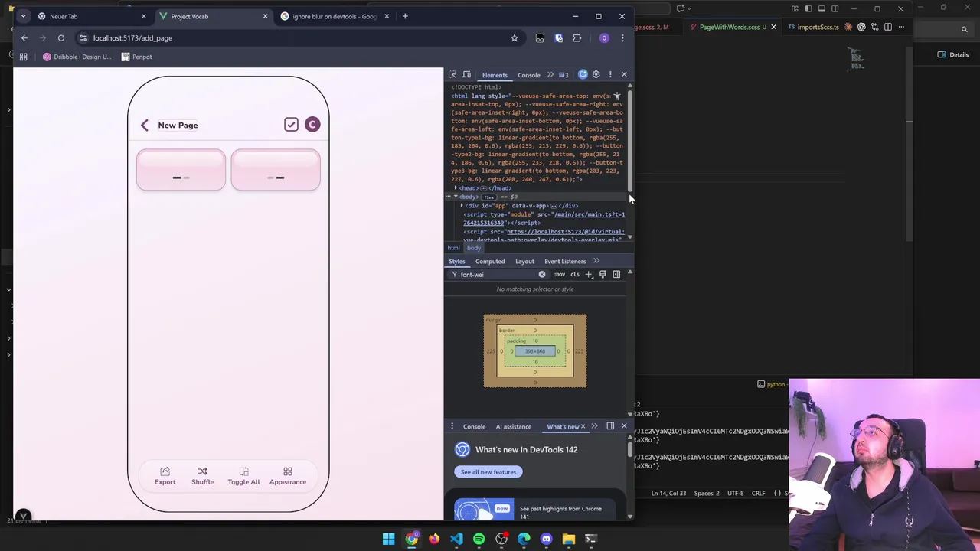This screenshot has height=551, width=980.
Task: Reload the localhost page
Action: click(x=61, y=37)
